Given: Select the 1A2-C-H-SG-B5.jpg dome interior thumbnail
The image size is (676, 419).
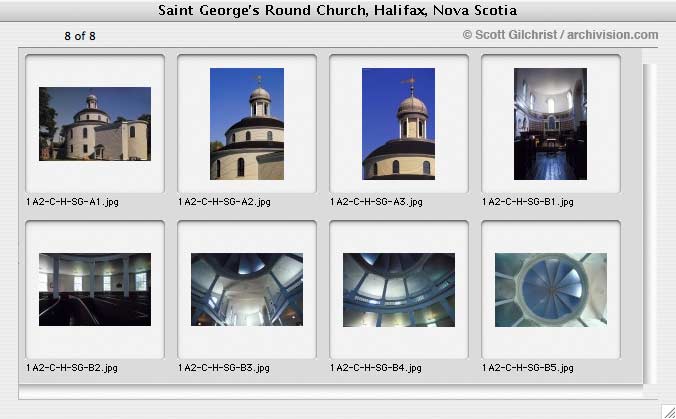Looking at the screenshot, I should (x=551, y=290).
